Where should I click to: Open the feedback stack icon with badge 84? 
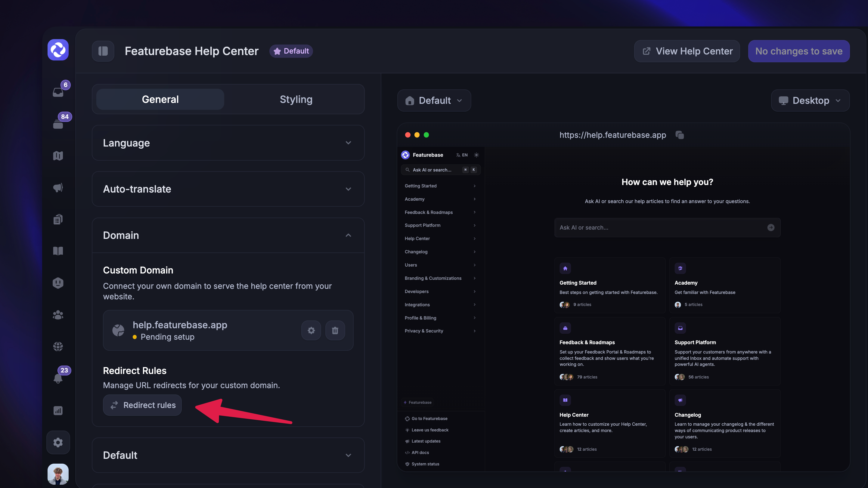tap(58, 124)
